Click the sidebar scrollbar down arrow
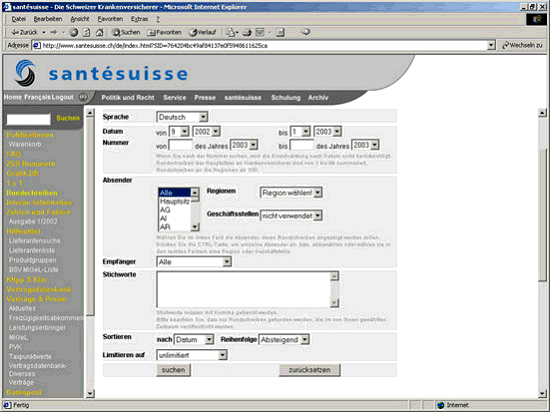Screen dimensions: 551x413 coord(90,393)
